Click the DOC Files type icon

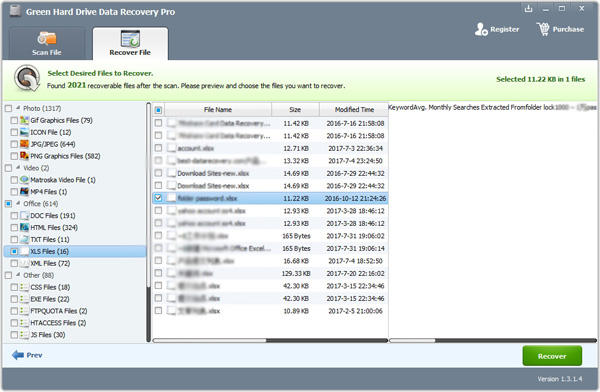(x=24, y=216)
